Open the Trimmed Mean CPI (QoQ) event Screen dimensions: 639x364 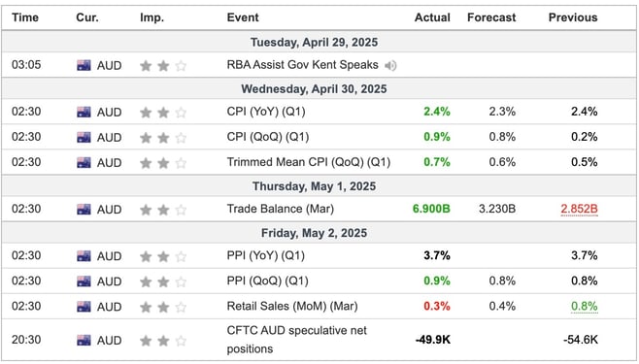pyautogui.click(x=309, y=162)
